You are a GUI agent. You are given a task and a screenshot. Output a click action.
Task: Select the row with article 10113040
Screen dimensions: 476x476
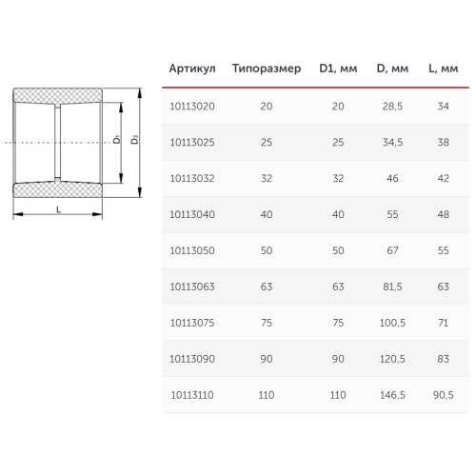(315, 214)
